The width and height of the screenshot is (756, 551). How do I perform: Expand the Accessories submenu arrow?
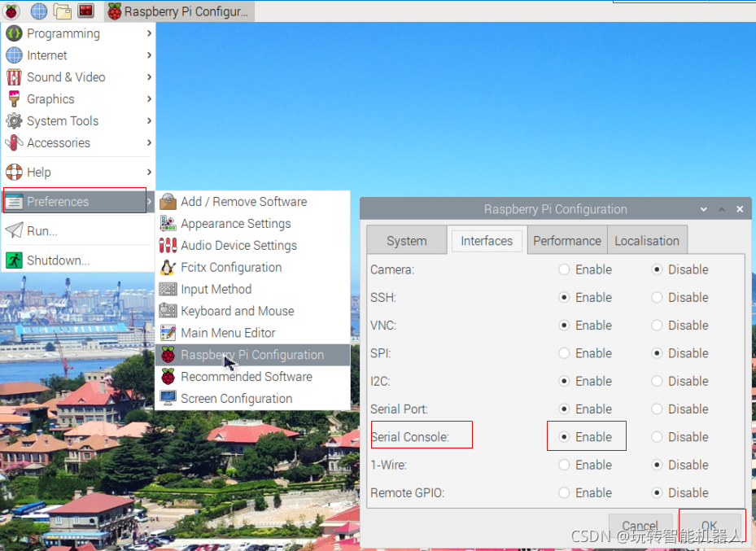149,142
